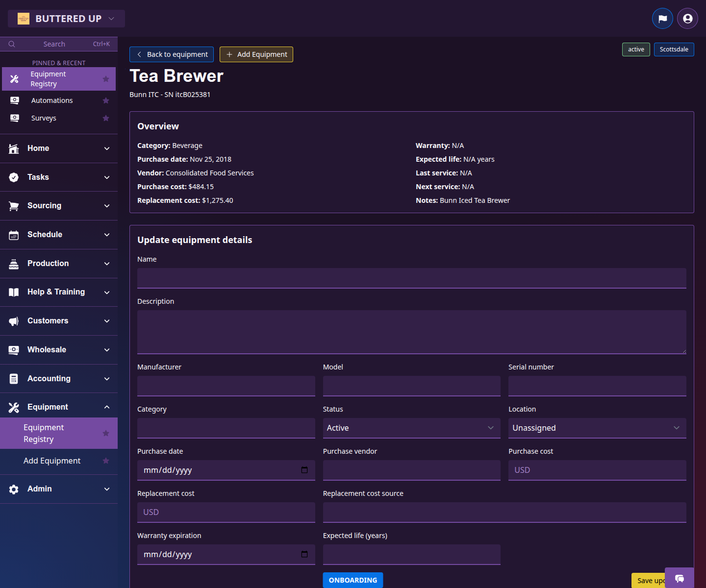This screenshot has width=706, height=588.
Task: Open the Location dropdown showing Unassigned
Action: tap(597, 428)
